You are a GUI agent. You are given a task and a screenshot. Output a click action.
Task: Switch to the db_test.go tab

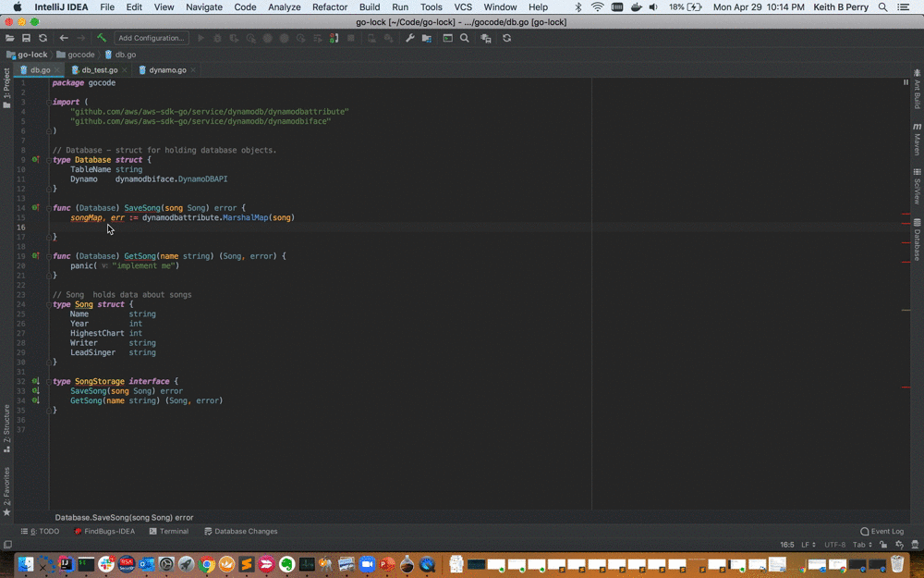click(99, 69)
